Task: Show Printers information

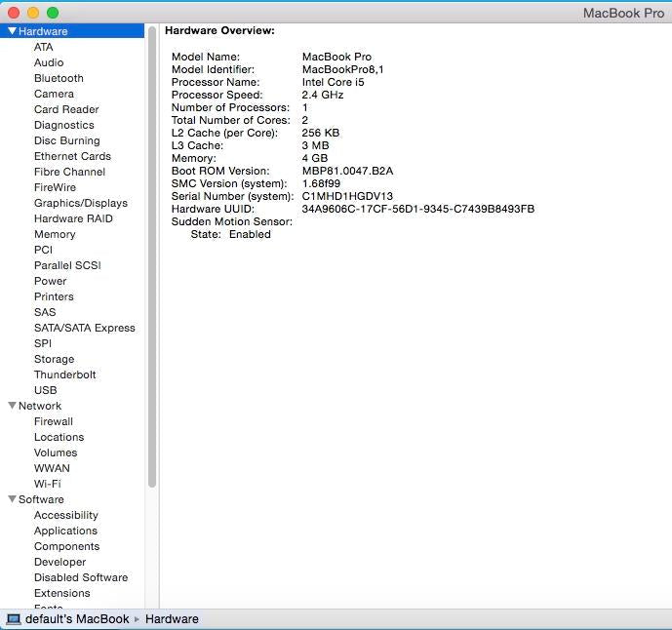Action: (x=54, y=296)
